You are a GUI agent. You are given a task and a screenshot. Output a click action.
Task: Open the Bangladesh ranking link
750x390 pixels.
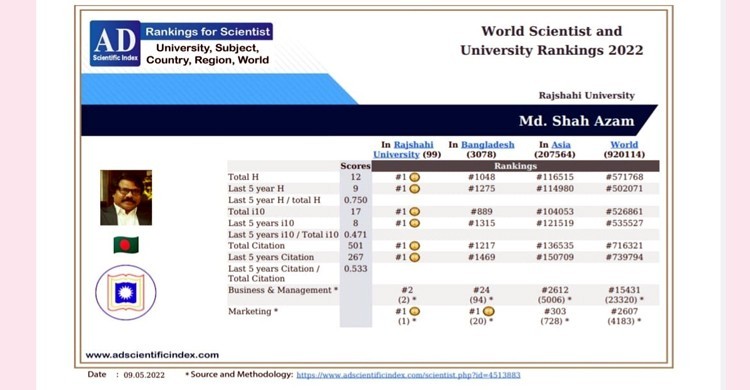[x=488, y=145]
